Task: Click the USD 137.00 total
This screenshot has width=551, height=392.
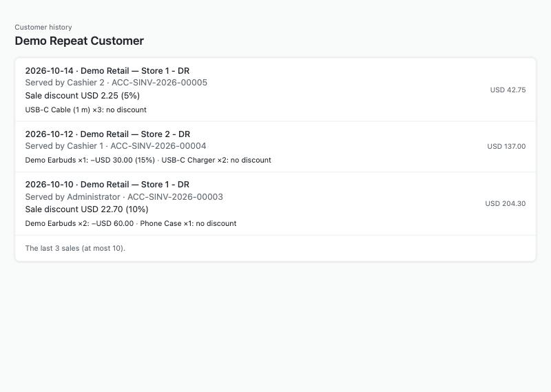Action: coord(506,147)
